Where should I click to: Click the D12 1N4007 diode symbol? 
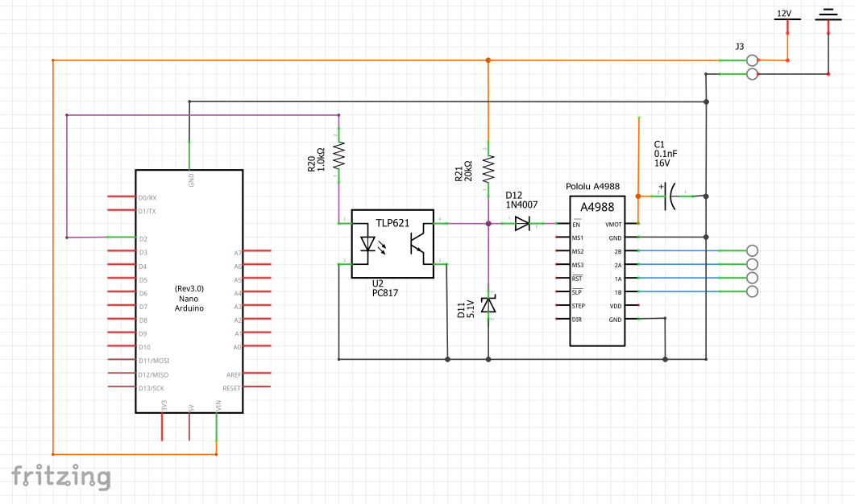(x=522, y=224)
